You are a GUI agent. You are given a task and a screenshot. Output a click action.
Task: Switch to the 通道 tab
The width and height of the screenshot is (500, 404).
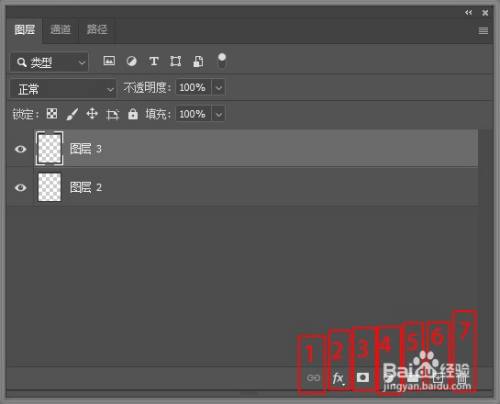tap(60, 30)
